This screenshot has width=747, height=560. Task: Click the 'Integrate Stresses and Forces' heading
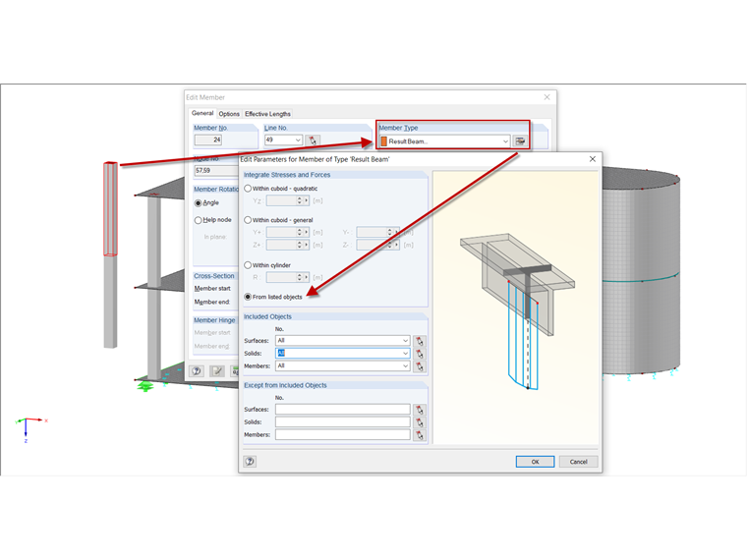click(287, 175)
